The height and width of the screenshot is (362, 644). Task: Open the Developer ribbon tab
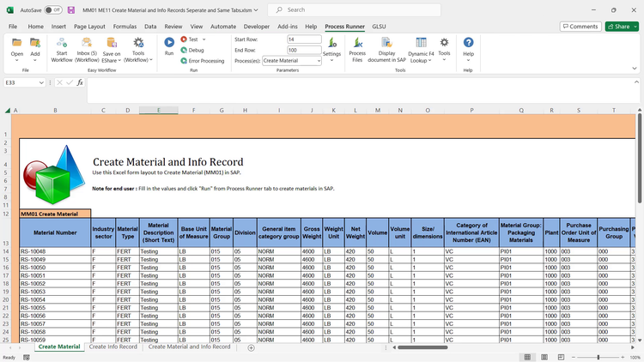256,27
